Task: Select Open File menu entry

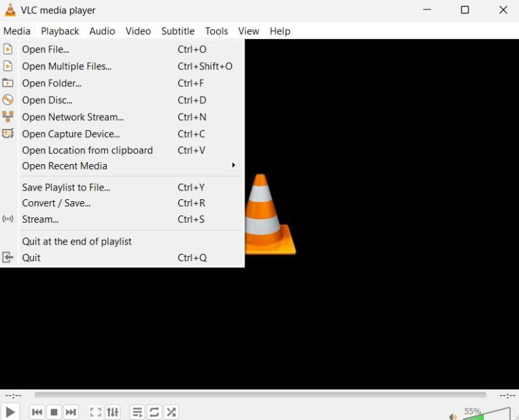Action: pyautogui.click(x=45, y=49)
